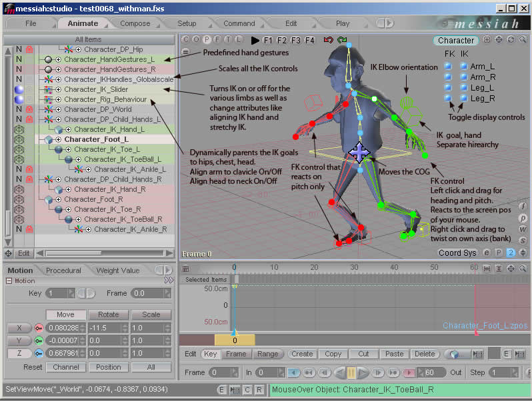Toggle IK display for Leg_R
532x401 pixels.
point(464,99)
